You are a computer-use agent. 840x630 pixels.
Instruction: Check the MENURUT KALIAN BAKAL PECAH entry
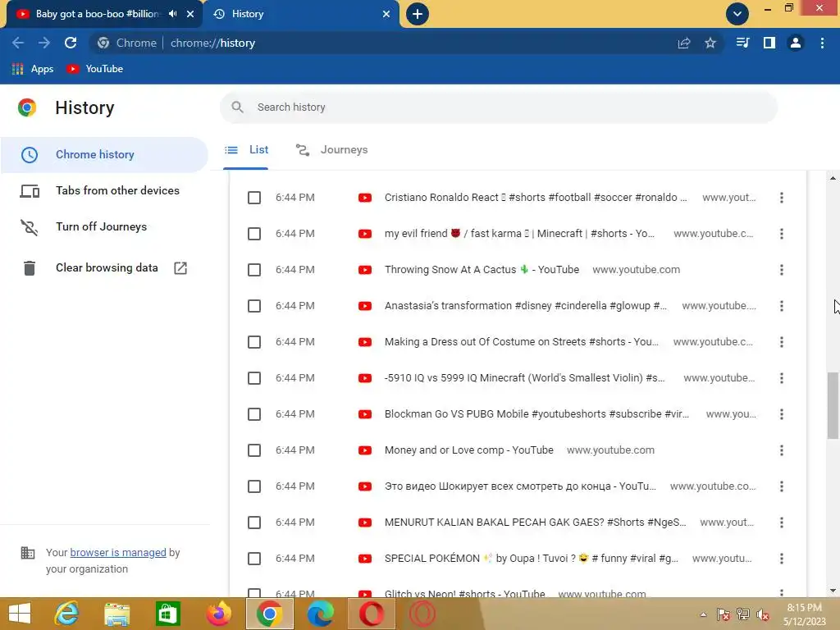(x=254, y=523)
